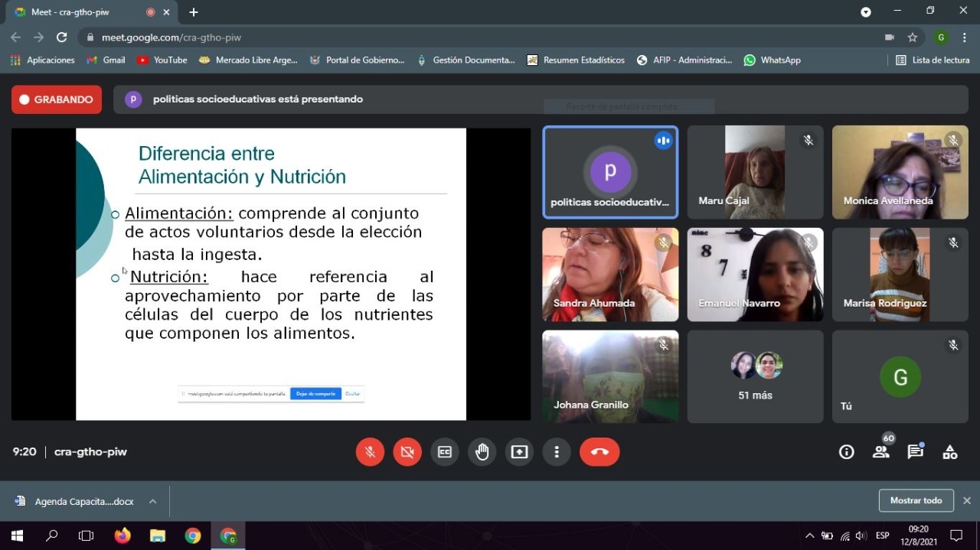Image resolution: width=980 pixels, height=550 pixels.
Task: Click the 51 más participants tile
Action: [x=755, y=376]
